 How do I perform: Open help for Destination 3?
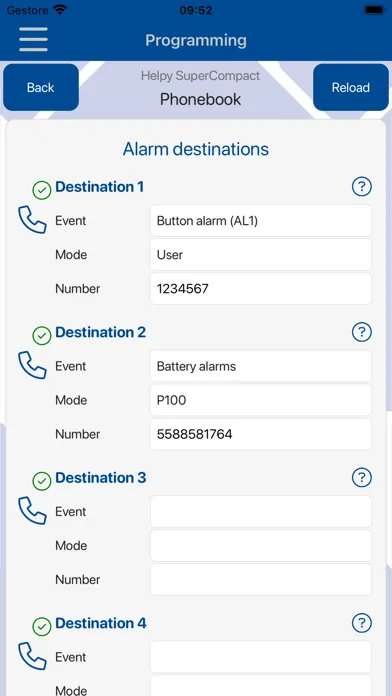click(x=361, y=478)
